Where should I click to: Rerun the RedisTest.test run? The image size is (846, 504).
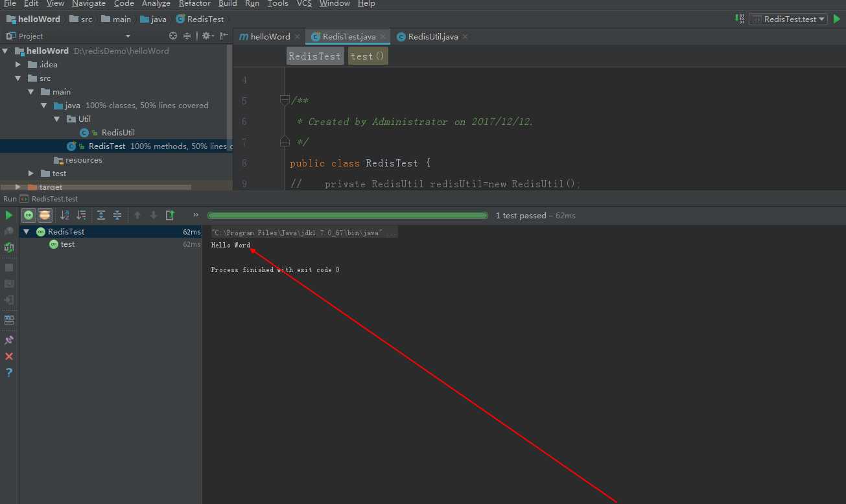click(x=9, y=215)
